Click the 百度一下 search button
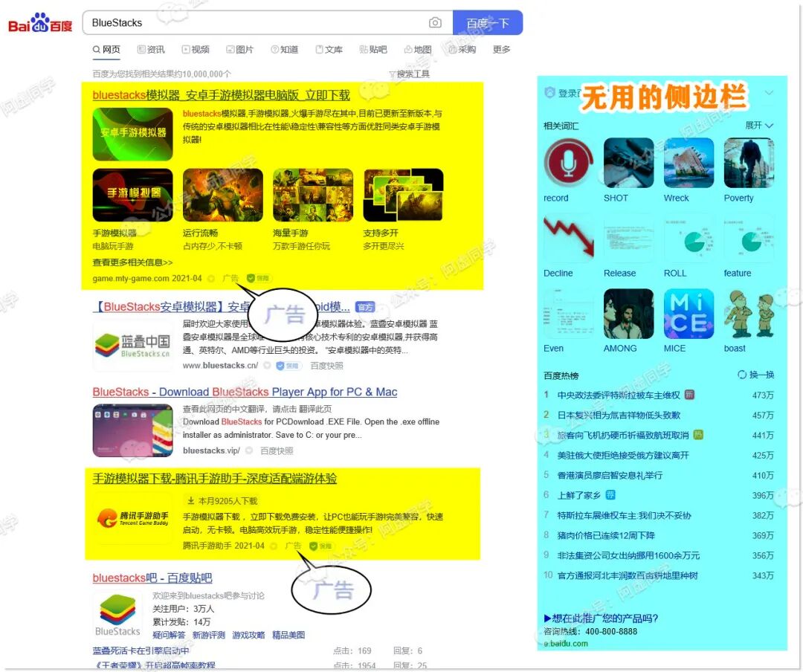This screenshot has width=803, height=672. pos(488,23)
